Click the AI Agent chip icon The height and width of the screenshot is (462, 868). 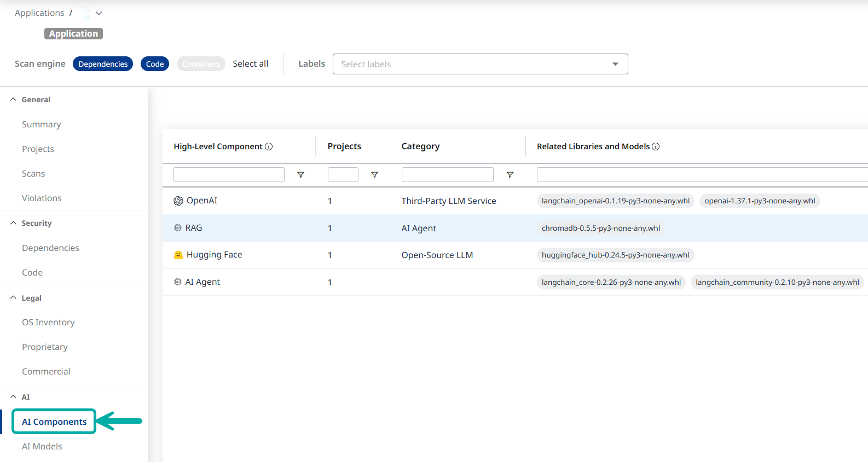point(178,282)
